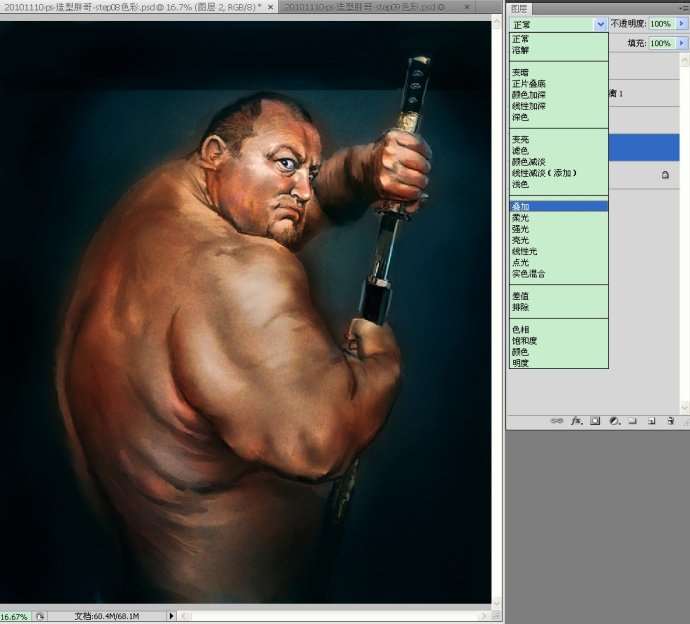Image resolution: width=690 pixels, height=624 pixels.
Task: Click the opacity 100% field
Action: click(661, 23)
